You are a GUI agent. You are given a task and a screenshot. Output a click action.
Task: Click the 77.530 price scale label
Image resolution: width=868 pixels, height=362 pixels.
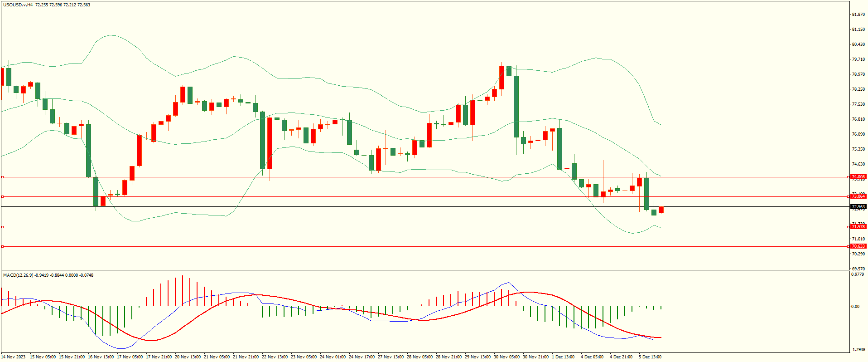[858, 104]
